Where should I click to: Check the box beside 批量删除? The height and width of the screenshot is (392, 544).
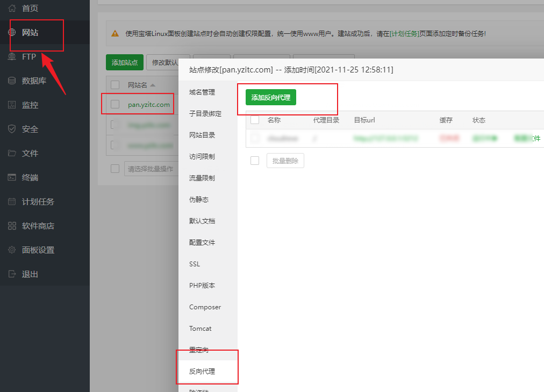pos(255,161)
